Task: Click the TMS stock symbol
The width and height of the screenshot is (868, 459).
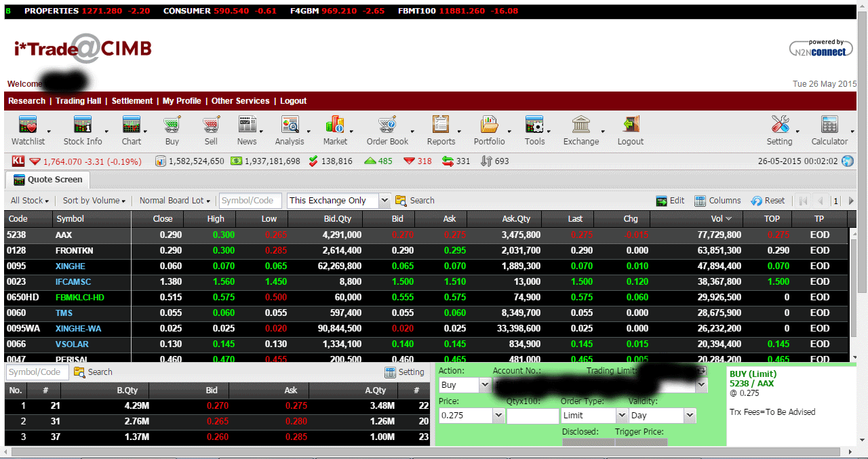Action: click(x=64, y=313)
